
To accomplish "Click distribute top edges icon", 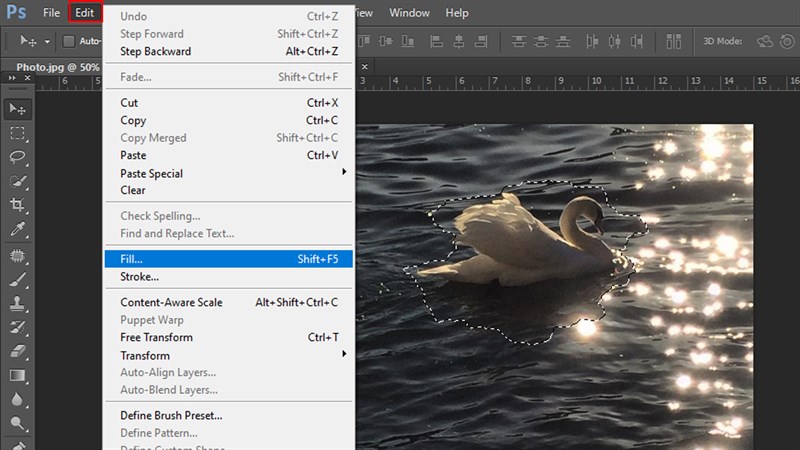I will (519, 41).
